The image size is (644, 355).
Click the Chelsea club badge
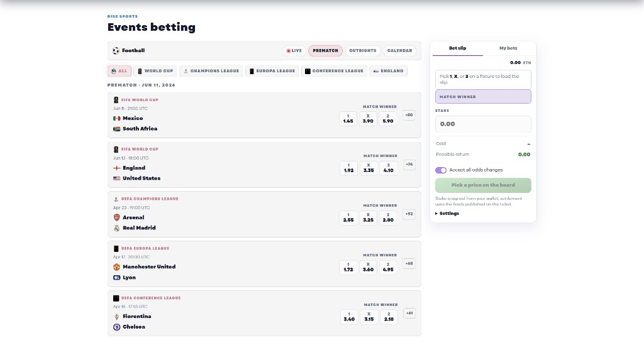pyautogui.click(x=116, y=327)
